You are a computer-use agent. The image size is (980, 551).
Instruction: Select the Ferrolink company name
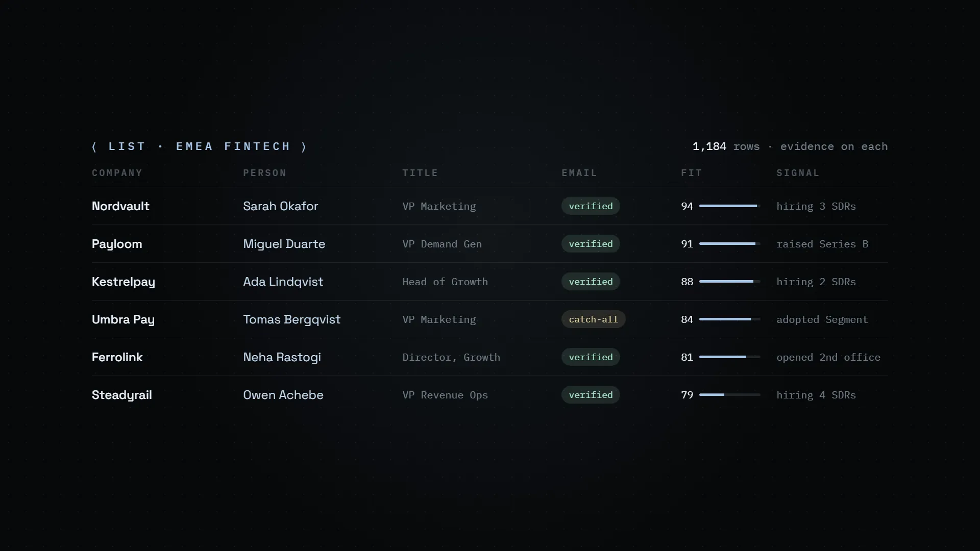[117, 357]
